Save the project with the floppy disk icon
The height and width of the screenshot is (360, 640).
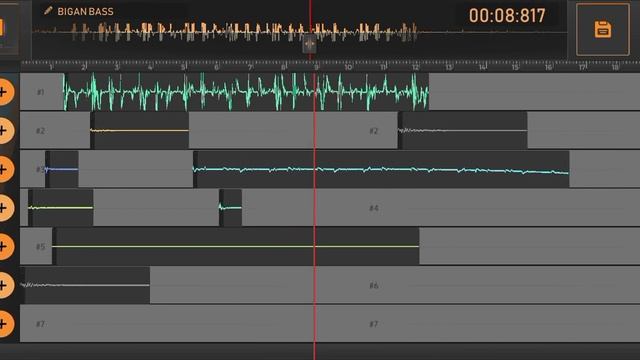602,29
